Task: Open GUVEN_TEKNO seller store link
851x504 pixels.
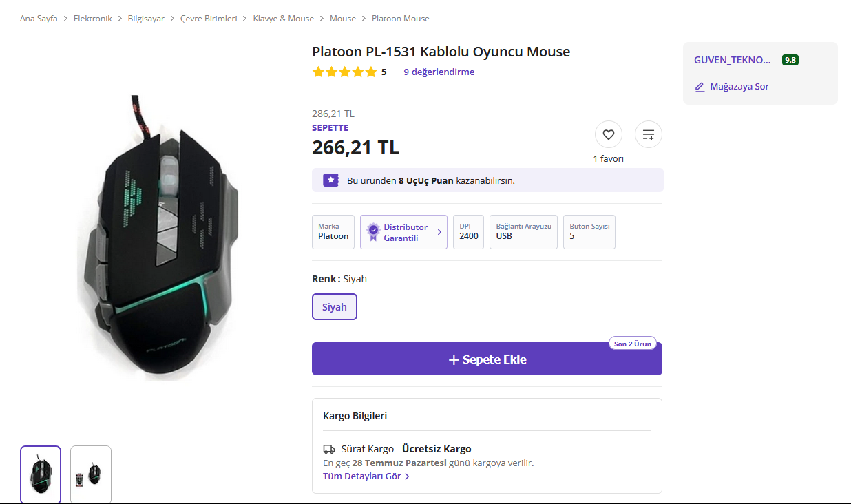Action: coord(733,60)
